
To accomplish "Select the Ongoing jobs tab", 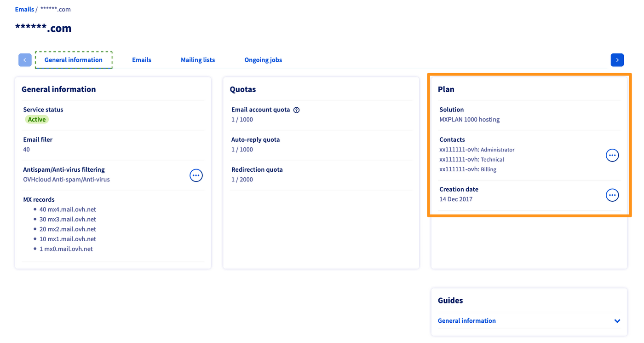I will 263,60.
